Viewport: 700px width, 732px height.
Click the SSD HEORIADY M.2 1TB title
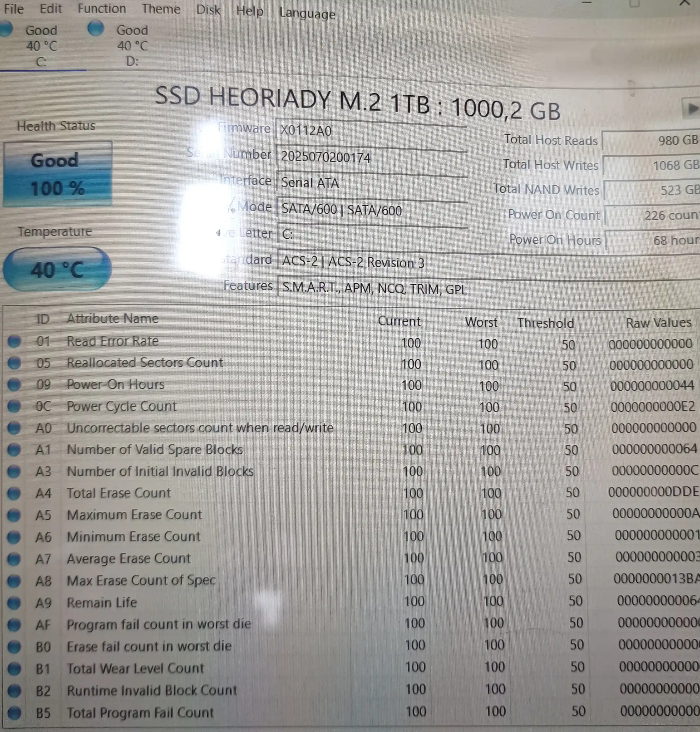[x=357, y=104]
